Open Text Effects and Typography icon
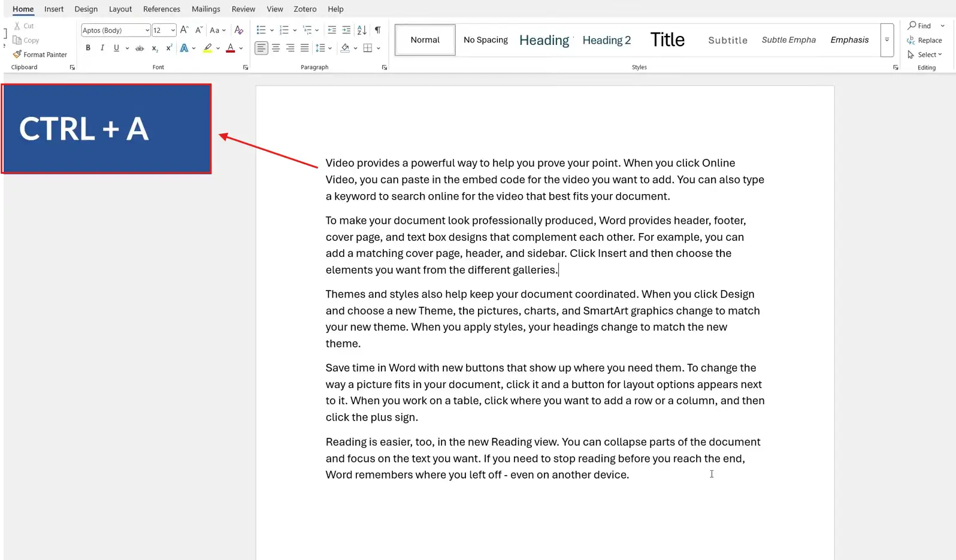Viewport: 956px width, 560px height. pos(184,48)
